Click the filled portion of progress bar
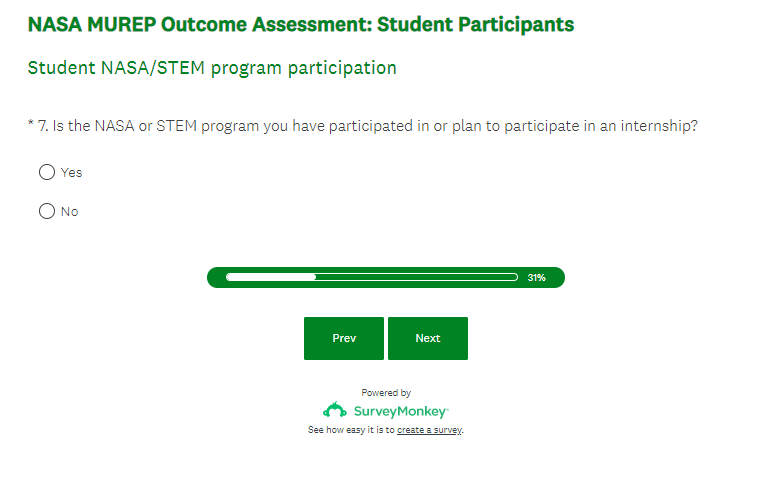Image resolution: width=767 pixels, height=477 pixels. click(x=271, y=277)
